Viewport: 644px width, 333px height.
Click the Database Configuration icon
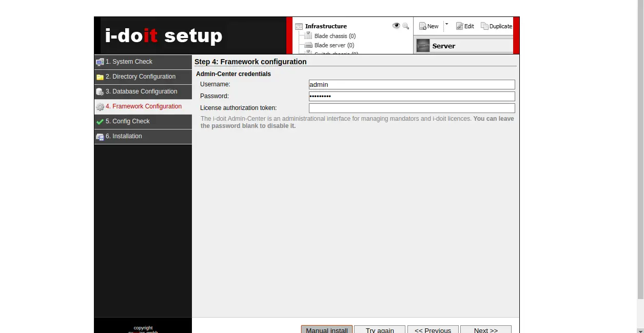tap(100, 92)
